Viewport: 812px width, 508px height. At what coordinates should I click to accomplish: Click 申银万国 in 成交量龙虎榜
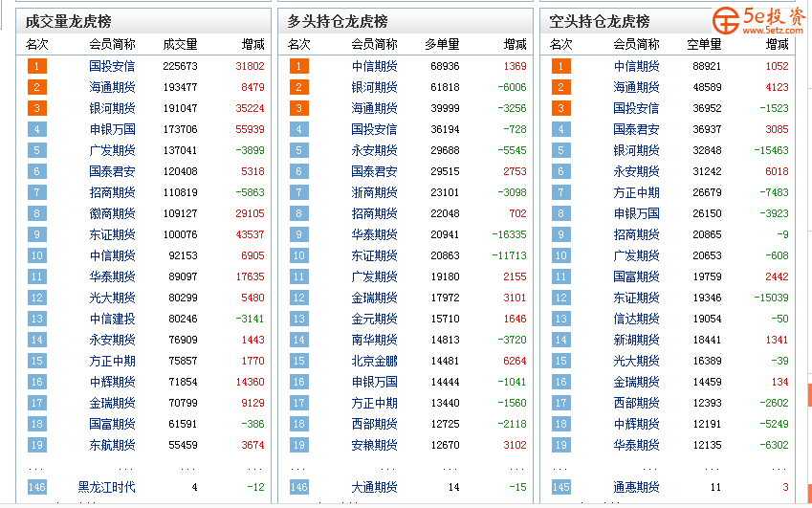point(112,129)
